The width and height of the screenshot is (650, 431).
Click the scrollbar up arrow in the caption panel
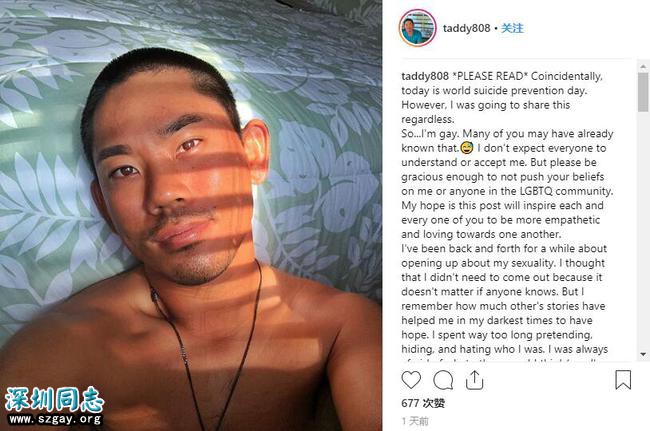[643, 66]
